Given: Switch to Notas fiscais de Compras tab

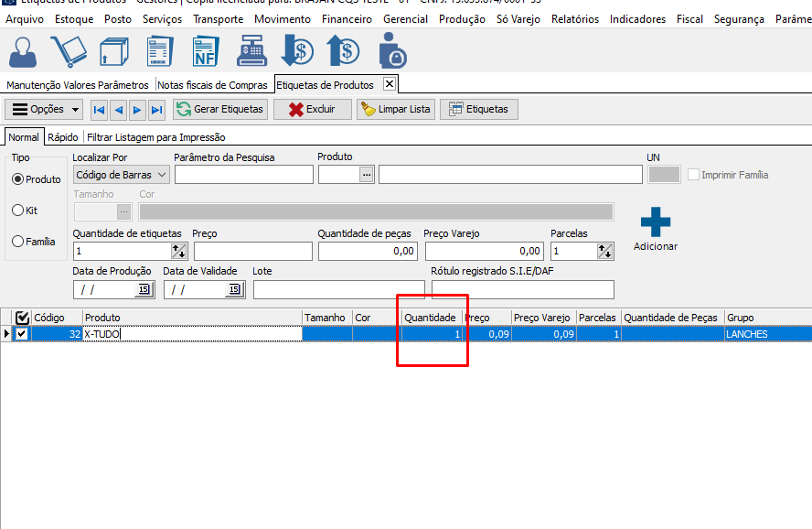Looking at the screenshot, I should 212,85.
